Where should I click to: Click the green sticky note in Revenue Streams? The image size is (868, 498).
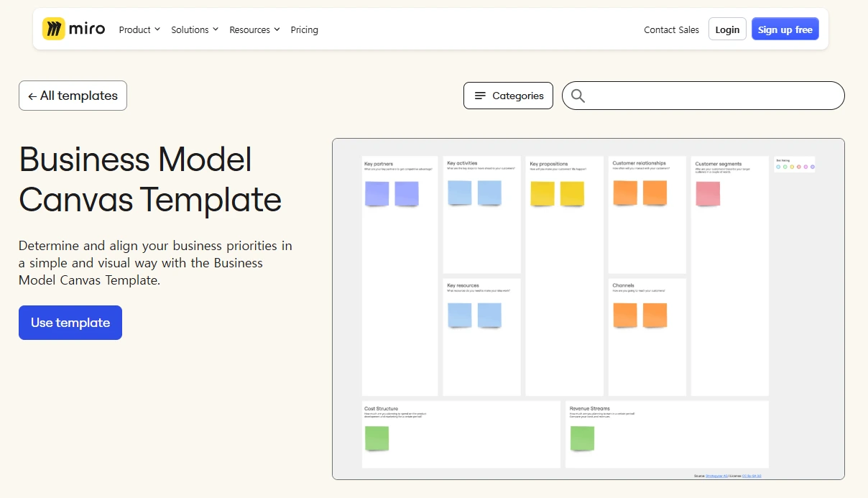point(582,439)
